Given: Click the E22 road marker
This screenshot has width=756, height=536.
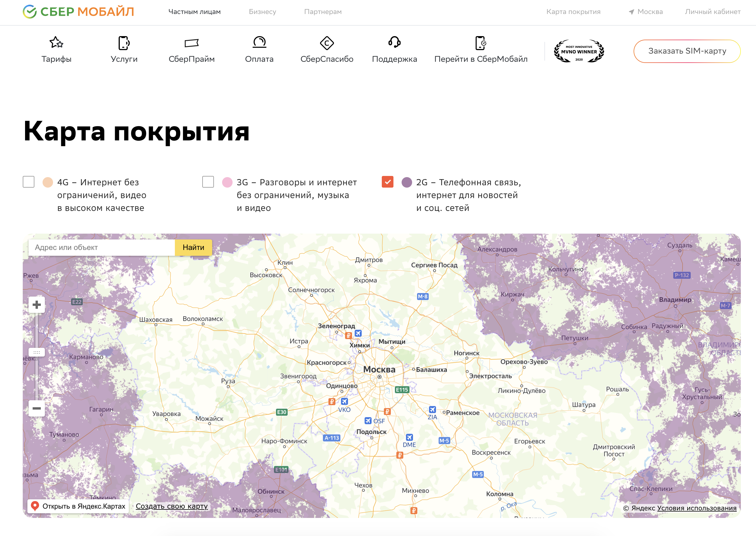Looking at the screenshot, I should tap(77, 302).
